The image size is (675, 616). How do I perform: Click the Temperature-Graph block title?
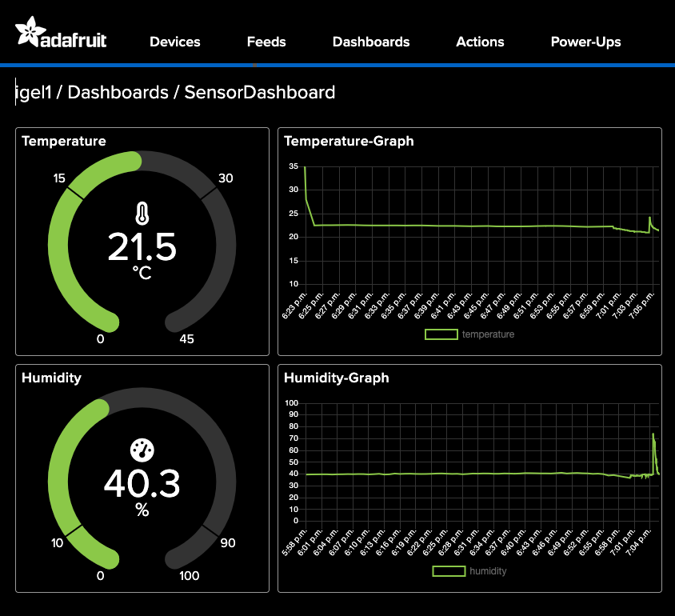pyautogui.click(x=349, y=142)
